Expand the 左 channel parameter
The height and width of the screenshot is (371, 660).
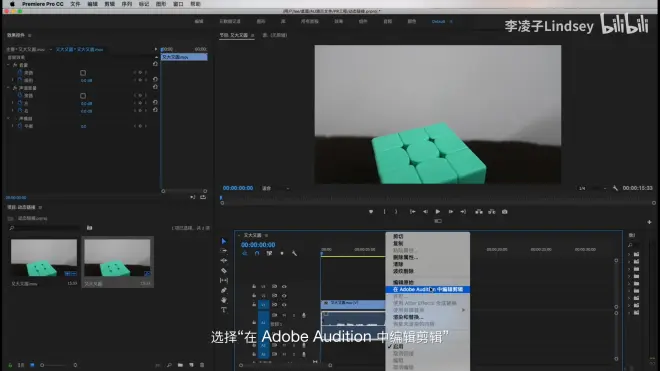[12, 103]
